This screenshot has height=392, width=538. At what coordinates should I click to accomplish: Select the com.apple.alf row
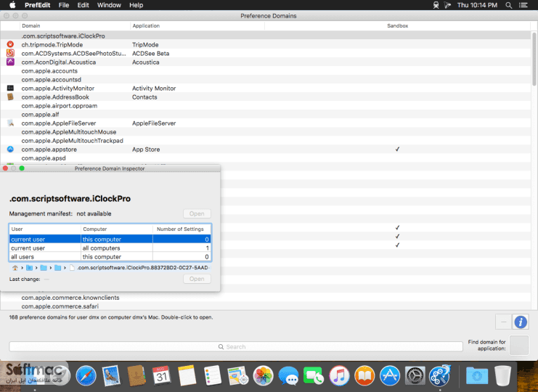pos(266,114)
